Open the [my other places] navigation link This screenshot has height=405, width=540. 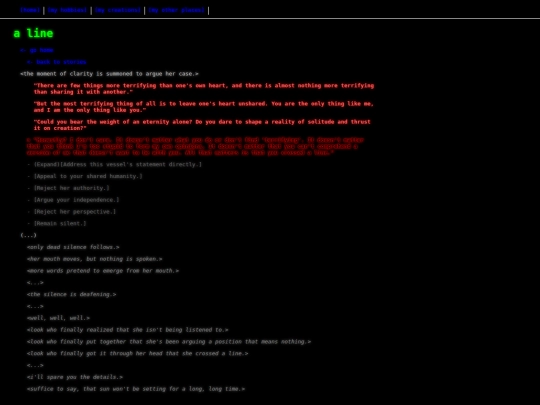click(x=177, y=10)
